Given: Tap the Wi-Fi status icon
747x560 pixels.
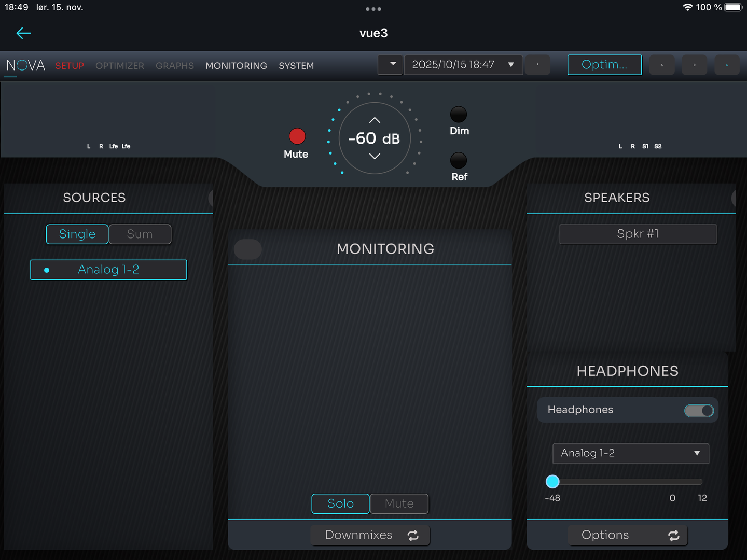Looking at the screenshot, I should pos(687,7).
